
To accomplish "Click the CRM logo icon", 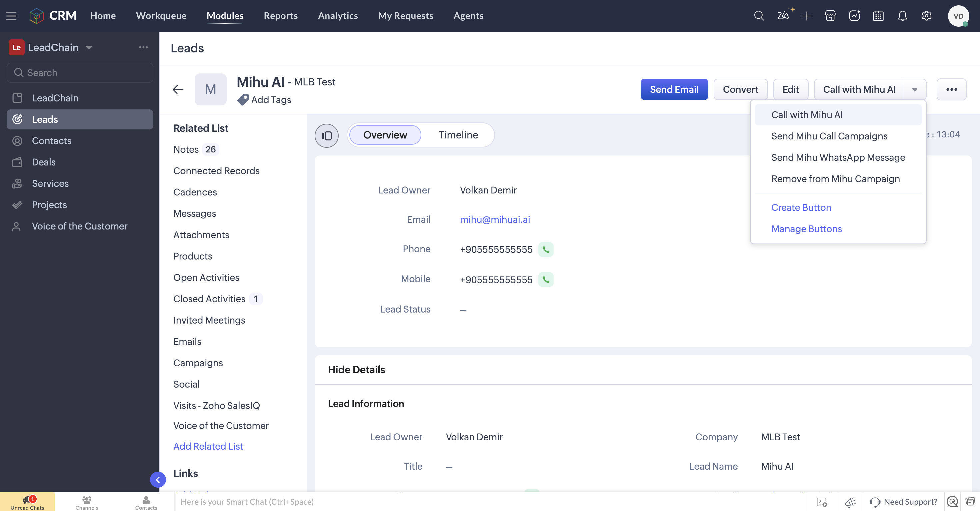I will tap(37, 16).
